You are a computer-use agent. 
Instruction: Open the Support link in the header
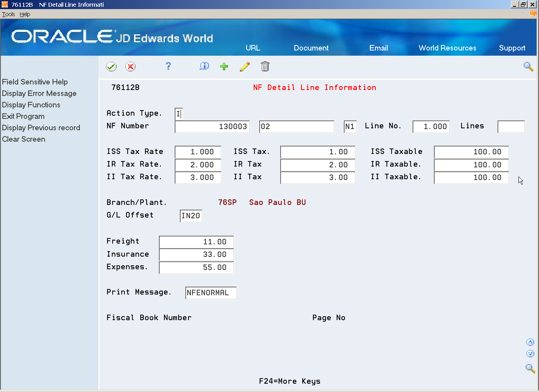pos(512,48)
